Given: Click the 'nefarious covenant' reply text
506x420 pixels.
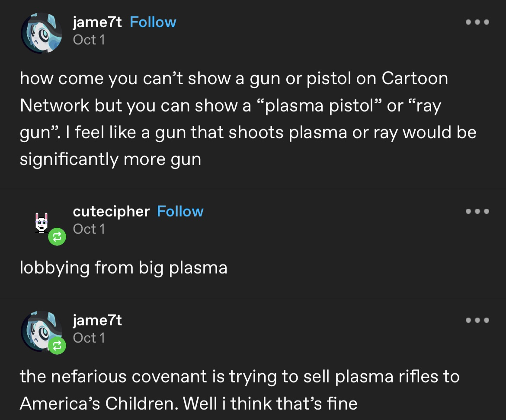Looking at the screenshot, I should pyautogui.click(x=240, y=390).
